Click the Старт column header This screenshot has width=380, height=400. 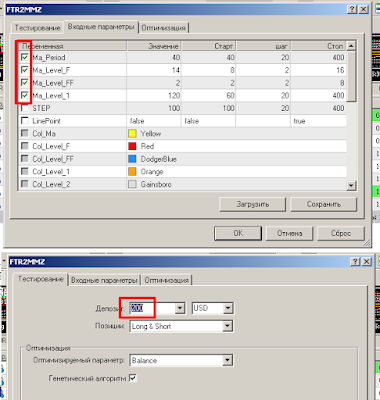[209, 46]
